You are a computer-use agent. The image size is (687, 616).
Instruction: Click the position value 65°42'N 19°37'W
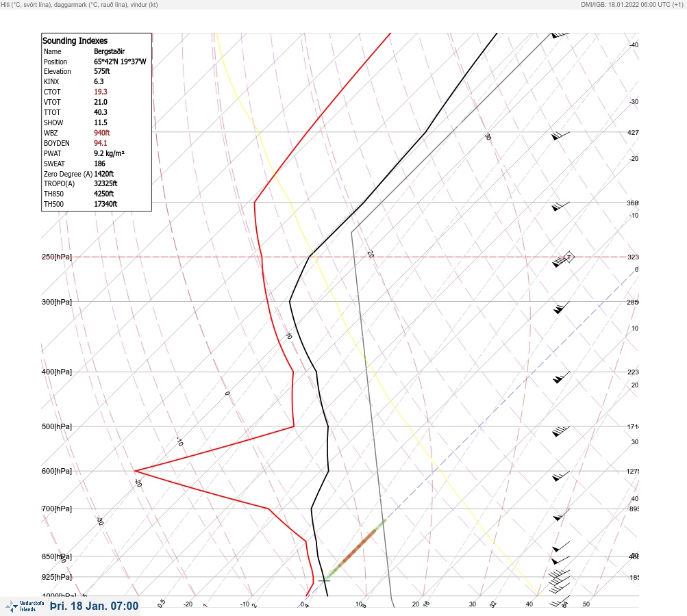click(x=120, y=62)
